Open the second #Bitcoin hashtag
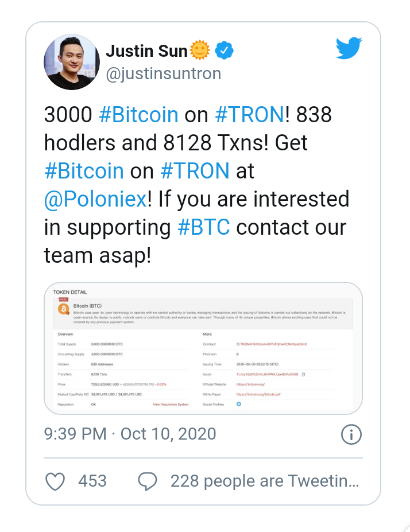Viewport: 410px width, 532px height. (84, 170)
